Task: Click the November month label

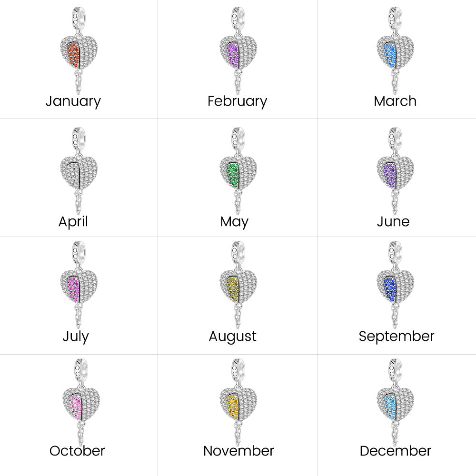Action: tap(238, 451)
